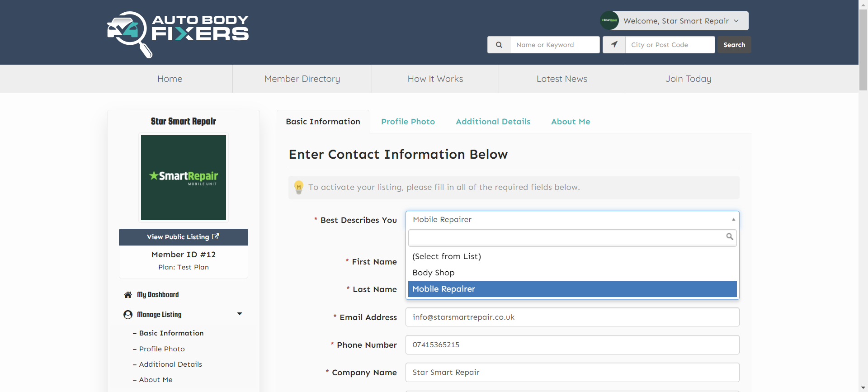Click the location arrow icon
The width and height of the screenshot is (868, 392).
614,45
